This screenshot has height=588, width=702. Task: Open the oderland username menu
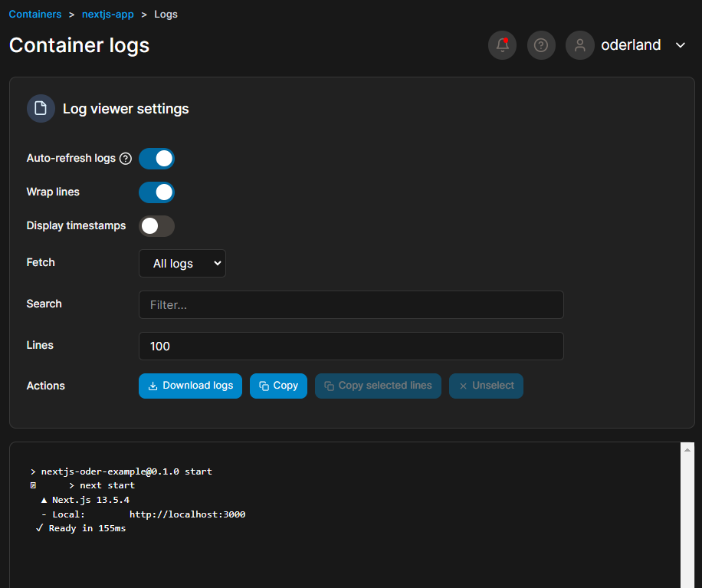pos(631,45)
